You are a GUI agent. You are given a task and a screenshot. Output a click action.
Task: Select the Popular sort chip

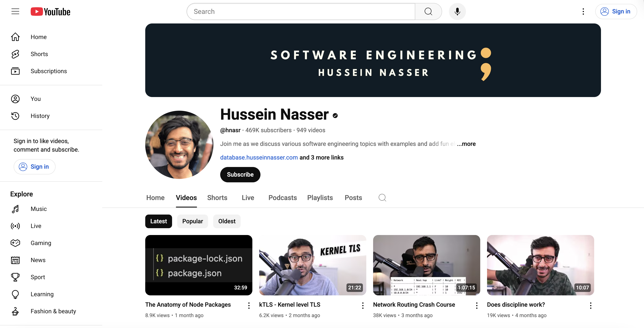(192, 221)
